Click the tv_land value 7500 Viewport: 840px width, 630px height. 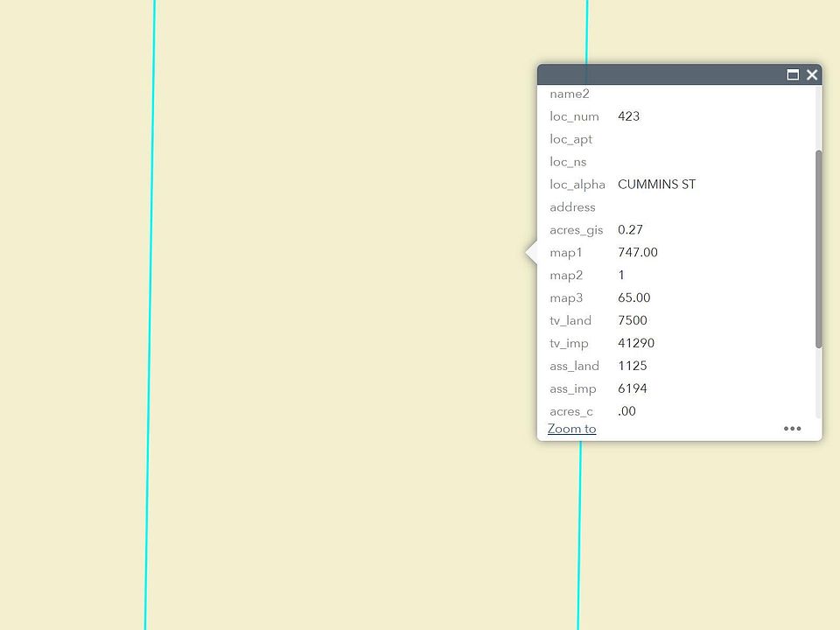point(632,321)
